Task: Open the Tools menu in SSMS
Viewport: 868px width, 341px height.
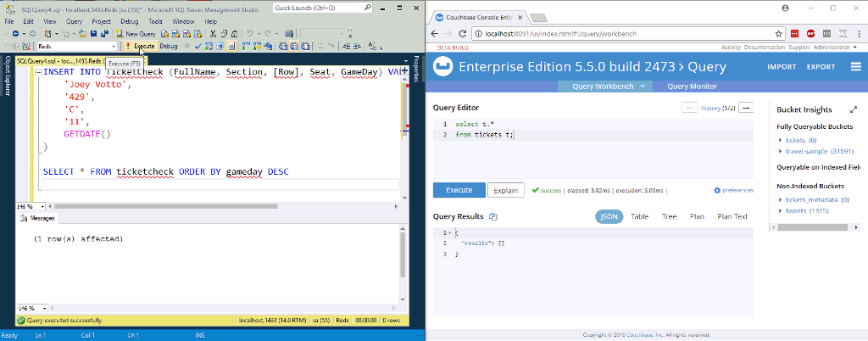Action: tap(155, 21)
